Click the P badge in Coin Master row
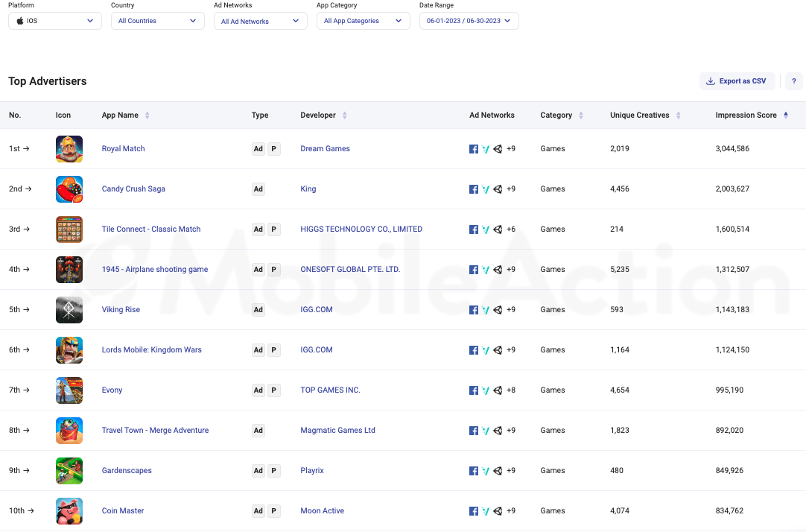Screen dimensions: 806x532 click(x=274, y=511)
